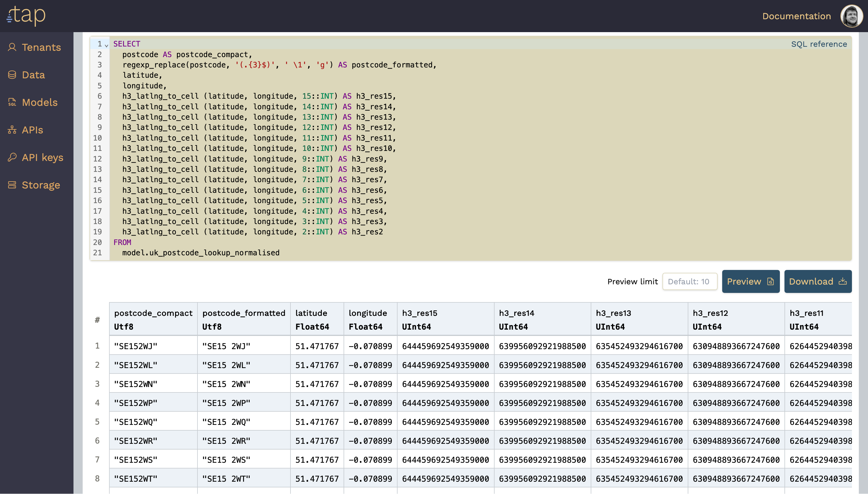Go to the Models menu item
868x494 pixels.
pyautogui.click(x=40, y=102)
